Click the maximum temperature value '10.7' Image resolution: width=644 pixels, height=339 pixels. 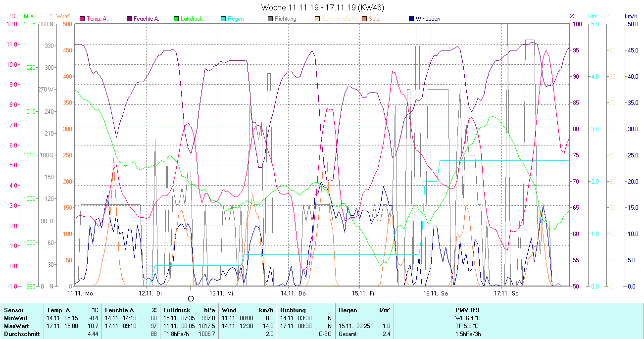93,326
